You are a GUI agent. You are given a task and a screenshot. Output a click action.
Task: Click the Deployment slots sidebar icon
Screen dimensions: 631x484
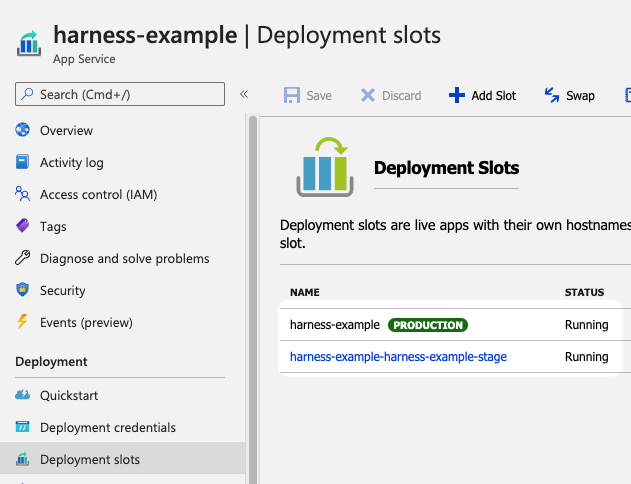click(x=23, y=459)
